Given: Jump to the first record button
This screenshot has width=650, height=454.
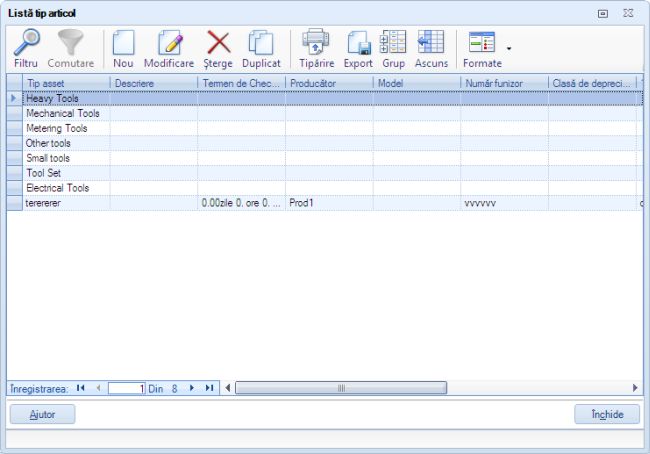Looking at the screenshot, I should [x=80, y=388].
